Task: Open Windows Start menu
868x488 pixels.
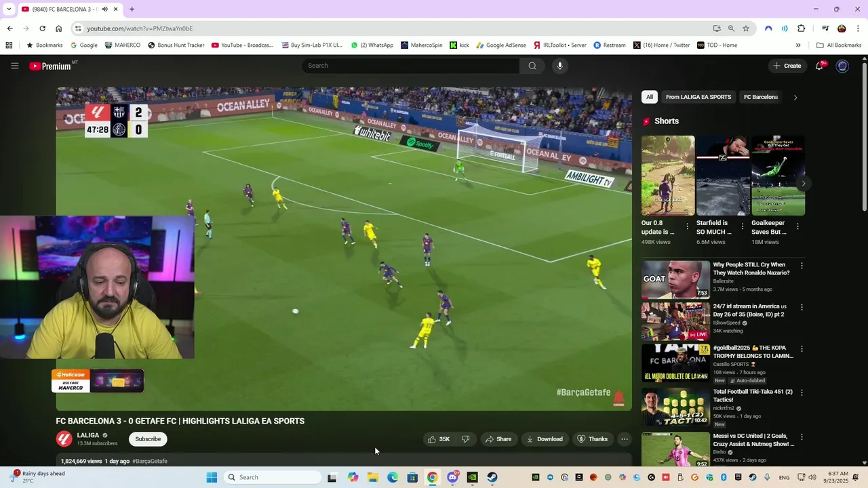Action: [x=212, y=477]
